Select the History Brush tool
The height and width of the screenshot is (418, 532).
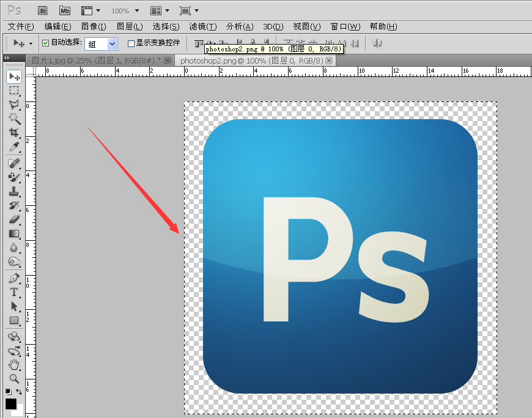tap(14, 205)
